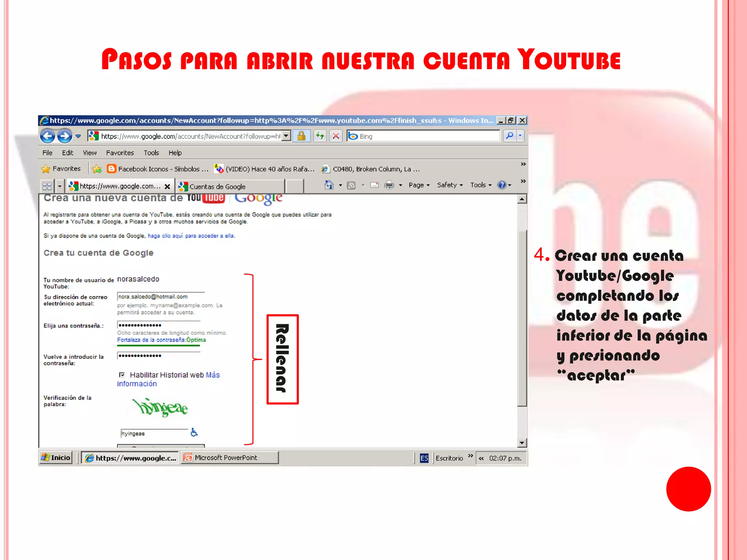This screenshot has height=560, width=747.
Task: Open the recent pages dropdown arrow
Action: [78, 136]
